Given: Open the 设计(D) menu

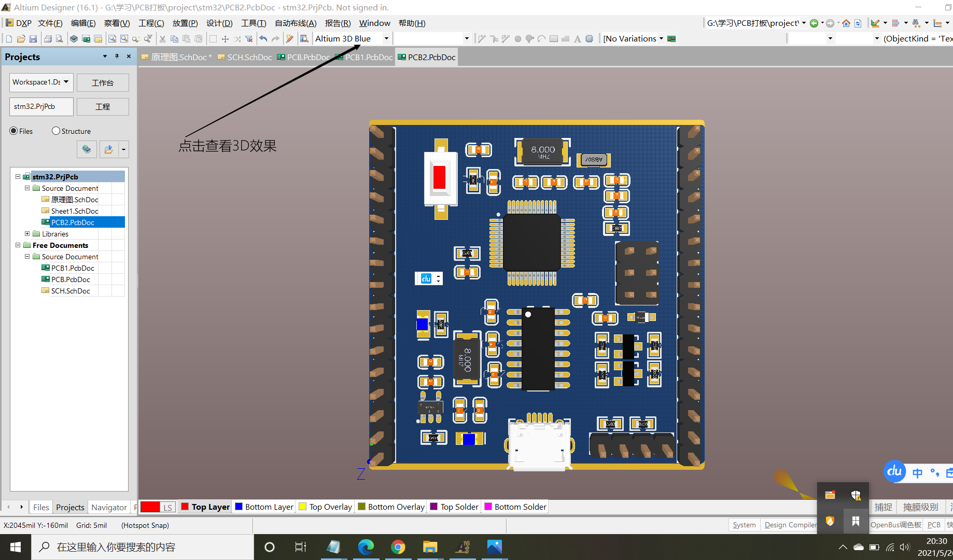Looking at the screenshot, I should pos(219,23).
